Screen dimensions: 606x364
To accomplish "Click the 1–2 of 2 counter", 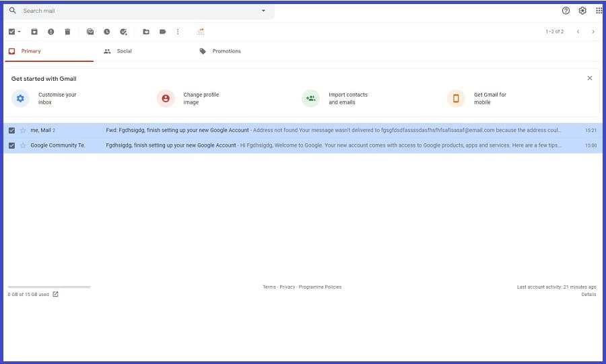I will point(555,32).
